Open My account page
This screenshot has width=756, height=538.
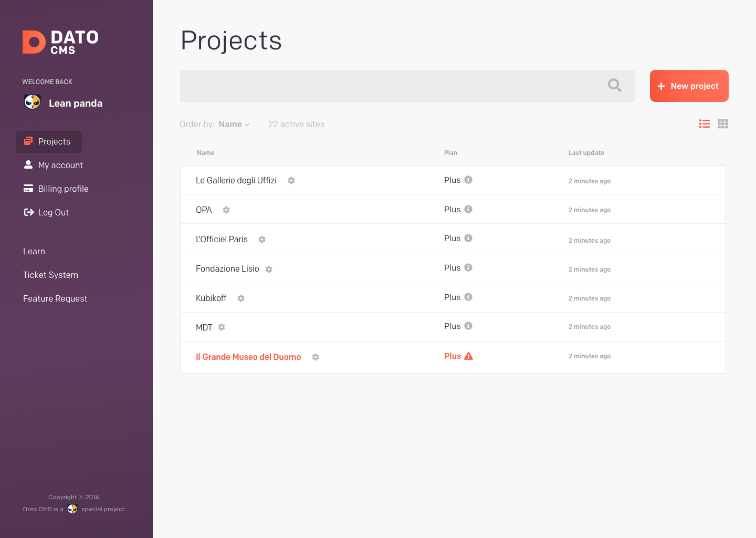(x=53, y=165)
